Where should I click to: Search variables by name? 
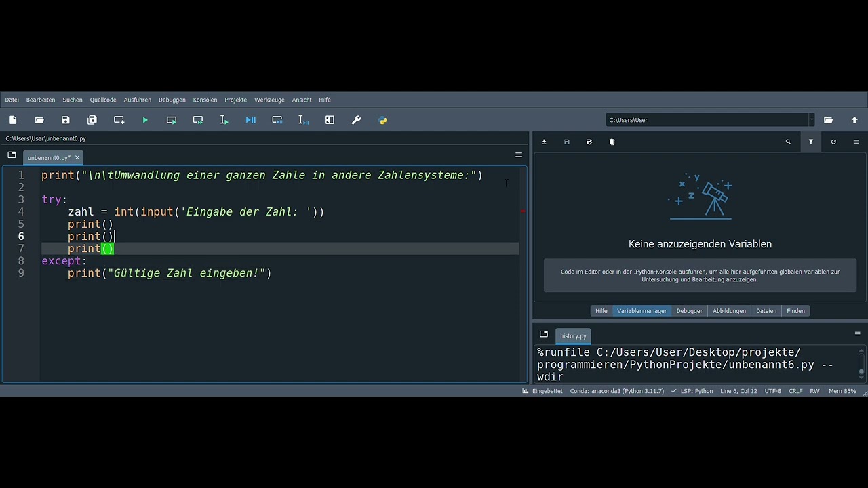(x=788, y=142)
